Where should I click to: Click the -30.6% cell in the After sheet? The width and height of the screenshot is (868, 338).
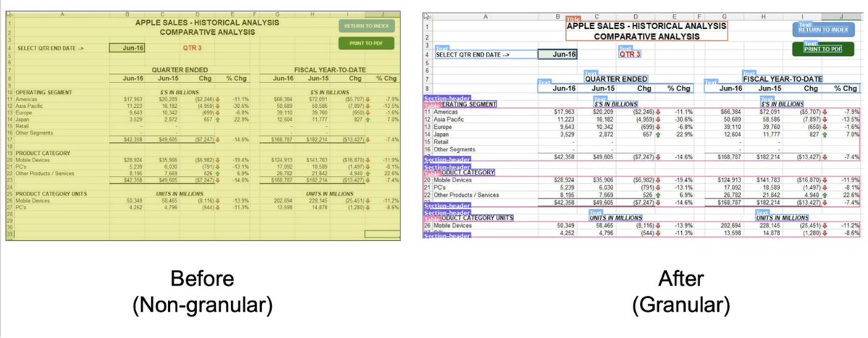click(683, 119)
